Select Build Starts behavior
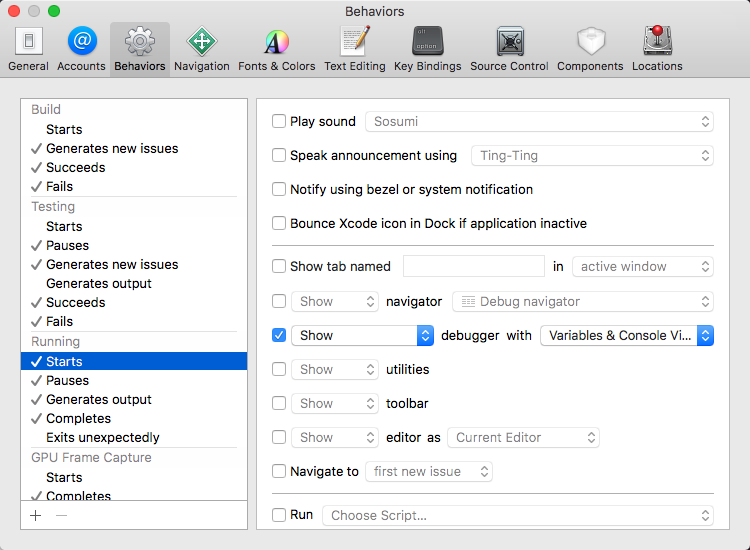Image resolution: width=750 pixels, height=550 pixels. (x=134, y=130)
